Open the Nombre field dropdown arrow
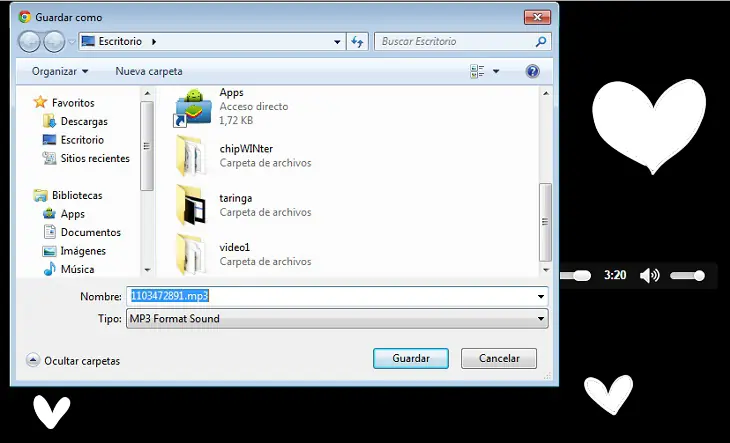The height and width of the screenshot is (443, 730). (x=541, y=296)
